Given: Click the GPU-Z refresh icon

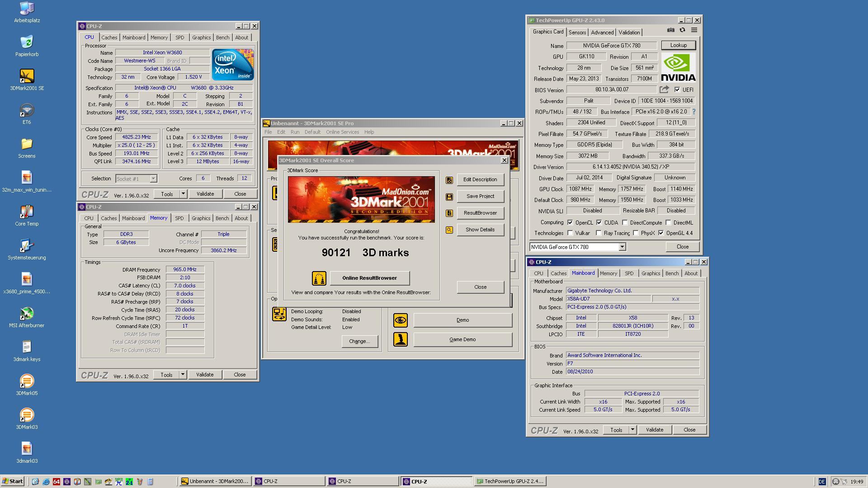Looking at the screenshot, I should [x=682, y=30].
